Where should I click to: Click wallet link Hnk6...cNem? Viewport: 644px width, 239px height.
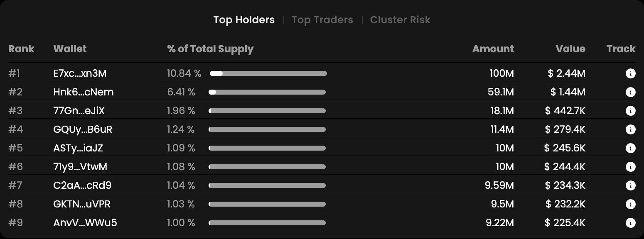83,92
